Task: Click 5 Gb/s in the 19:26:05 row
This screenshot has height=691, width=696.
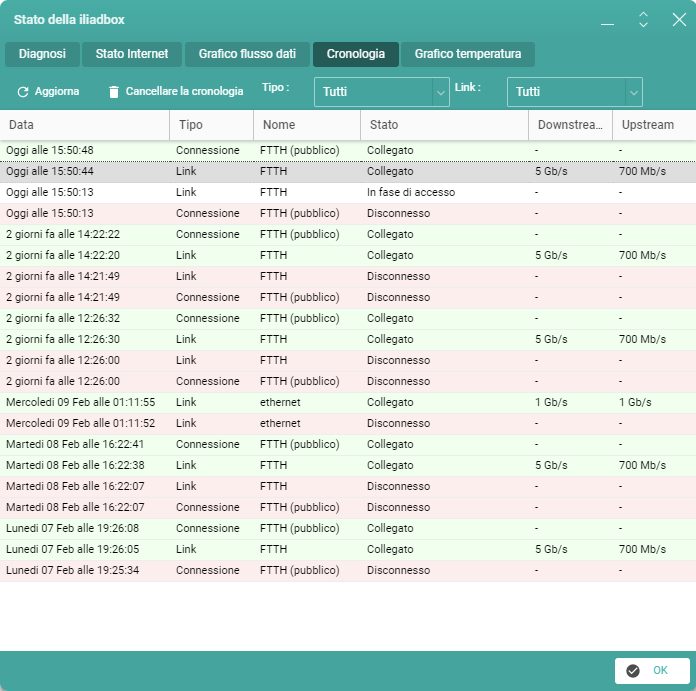Action: click(551, 549)
